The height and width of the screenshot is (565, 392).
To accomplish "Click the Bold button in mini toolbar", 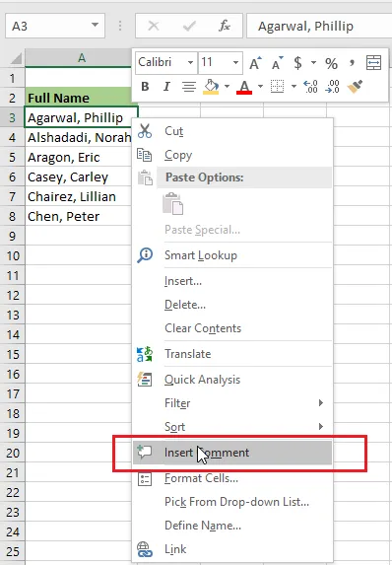I will tap(145, 87).
